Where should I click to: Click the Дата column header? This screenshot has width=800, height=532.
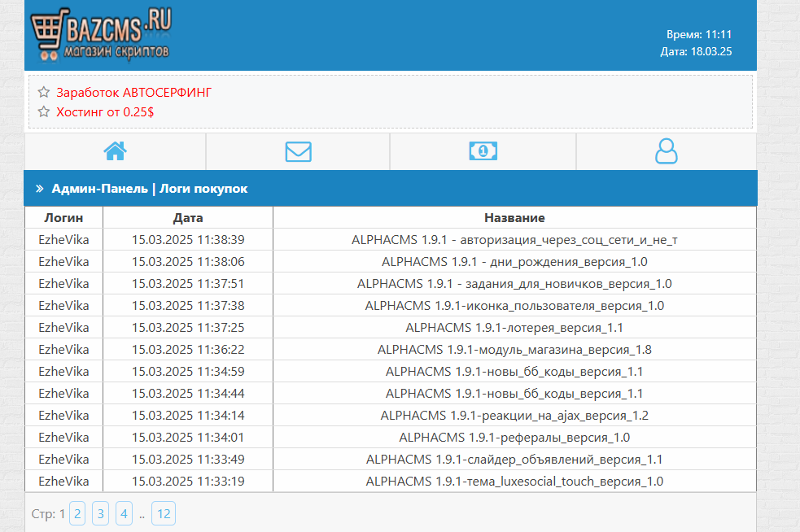coord(188,218)
